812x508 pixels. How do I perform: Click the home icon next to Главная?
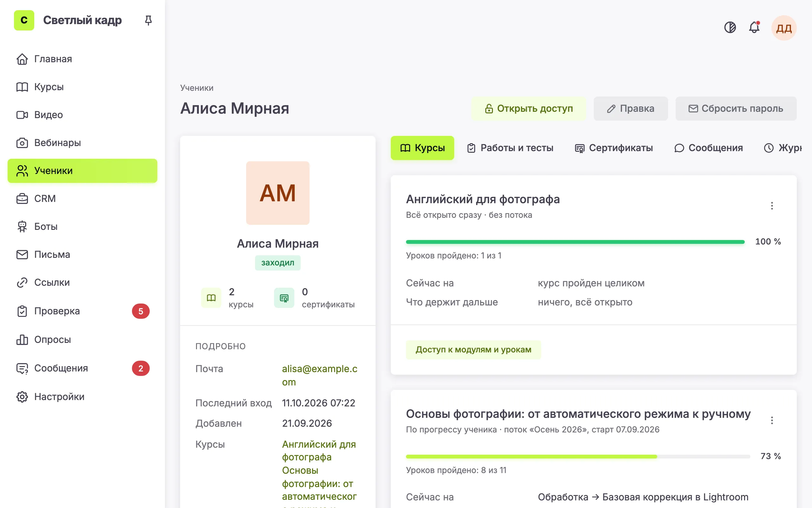point(22,59)
